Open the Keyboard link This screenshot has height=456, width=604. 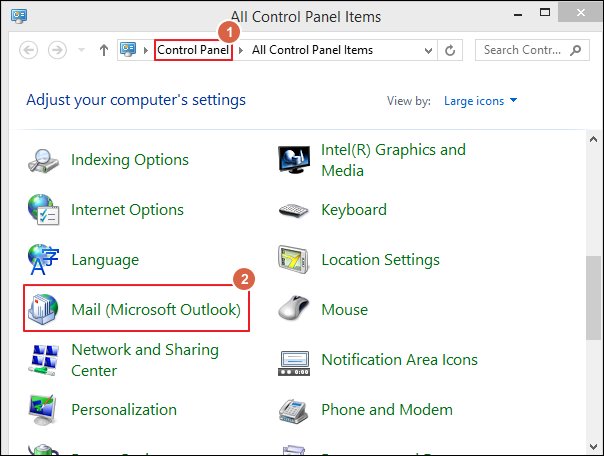(x=354, y=210)
